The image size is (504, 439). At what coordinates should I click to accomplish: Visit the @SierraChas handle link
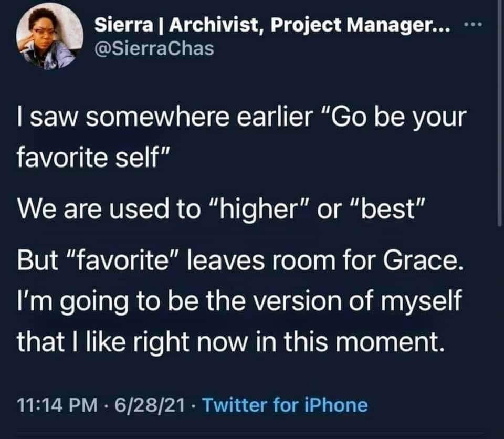[x=154, y=49]
